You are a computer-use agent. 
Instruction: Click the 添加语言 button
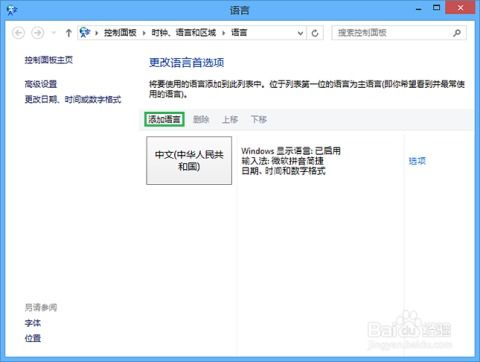[x=164, y=119]
